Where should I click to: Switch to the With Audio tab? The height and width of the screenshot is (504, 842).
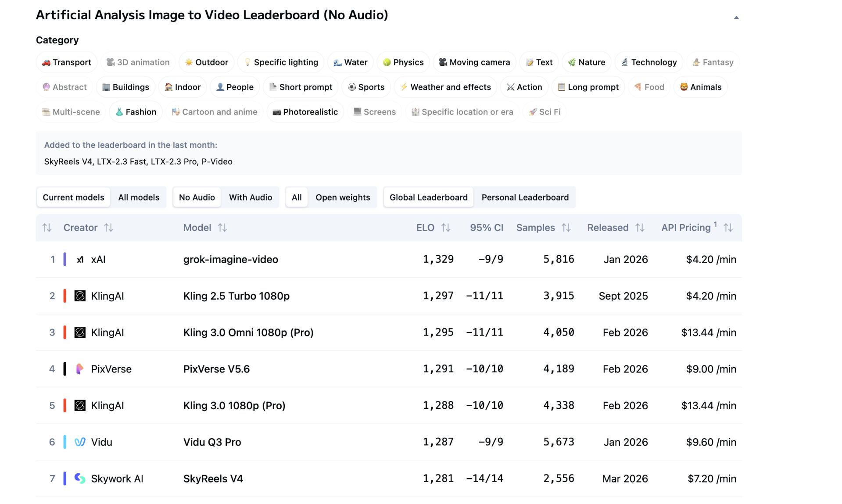point(250,197)
